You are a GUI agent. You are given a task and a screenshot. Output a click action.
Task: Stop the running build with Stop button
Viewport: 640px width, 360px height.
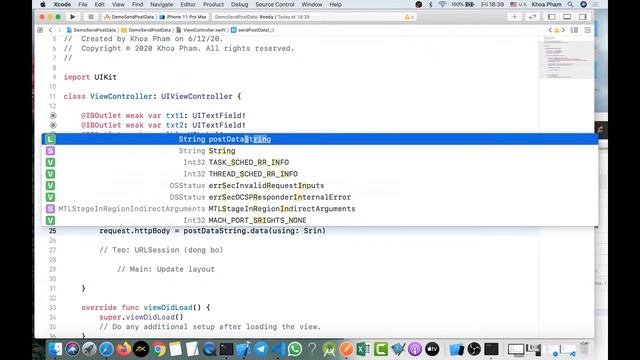coord(91,17)
